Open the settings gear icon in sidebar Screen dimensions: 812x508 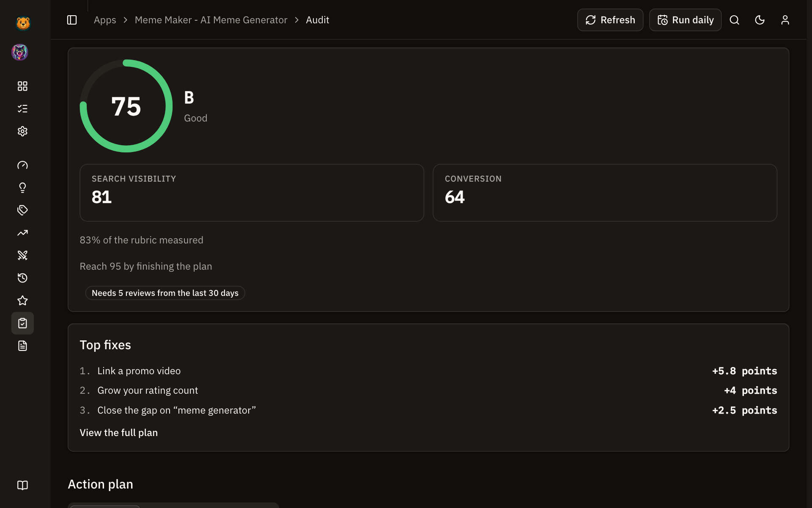pos(22,131)
